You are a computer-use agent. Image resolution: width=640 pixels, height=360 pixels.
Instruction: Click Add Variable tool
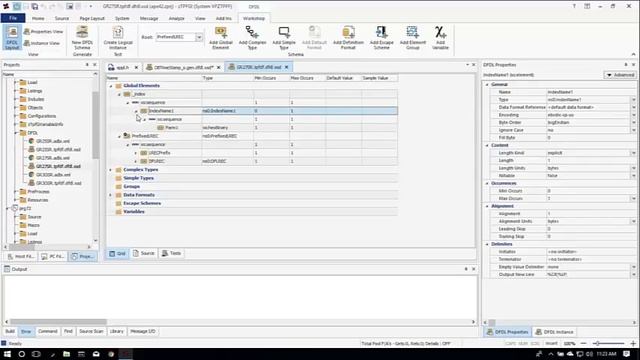440,38
